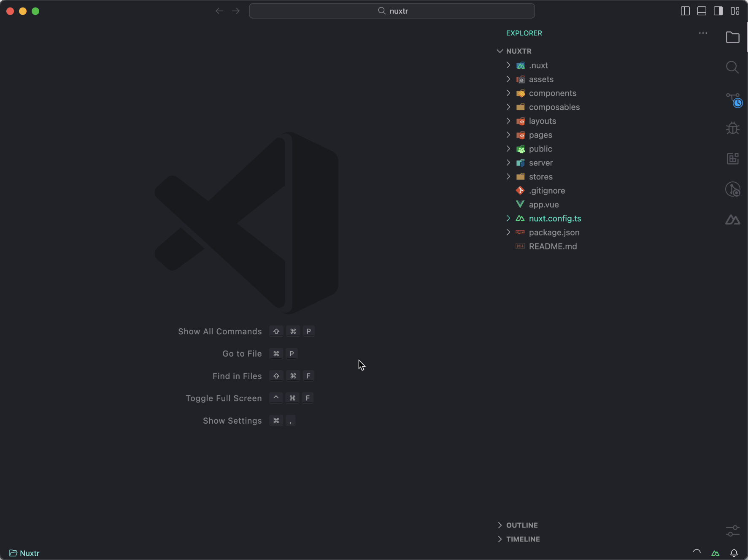Click the Vue icon beside app.vue

tap(520, 205)
